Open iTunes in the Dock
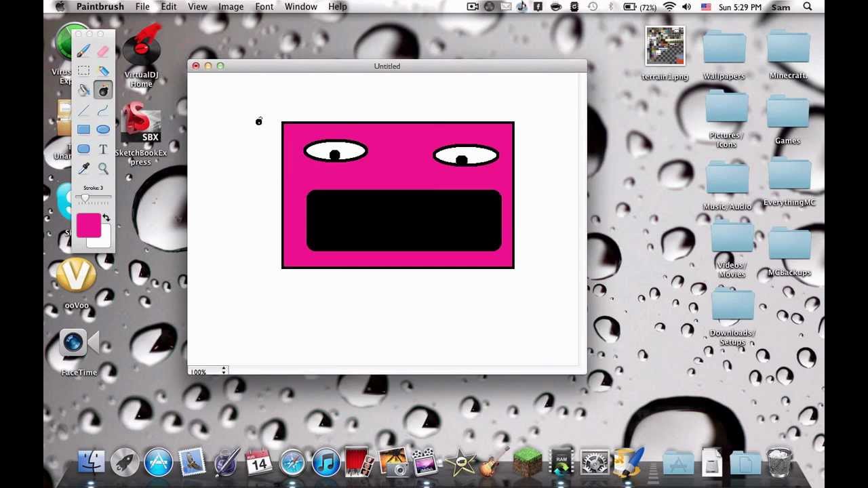Image resolution: width=868 pixels, height=488 pixels. pos(326,463)
